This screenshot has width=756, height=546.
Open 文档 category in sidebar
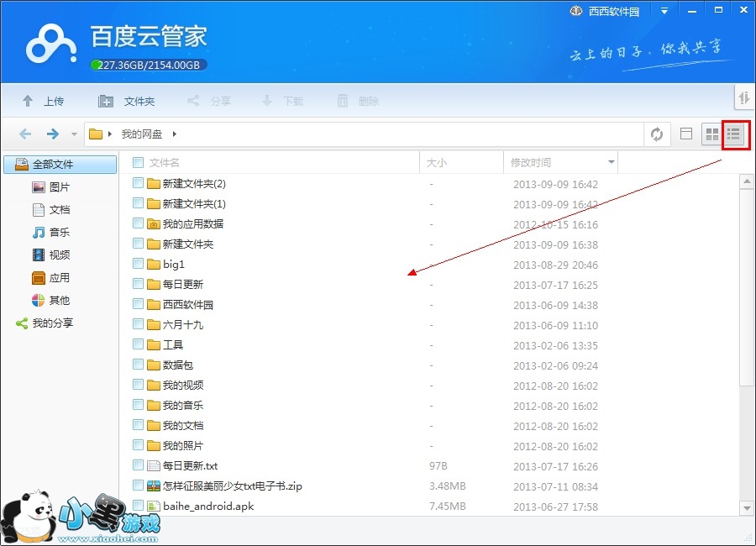click(50, 210)
